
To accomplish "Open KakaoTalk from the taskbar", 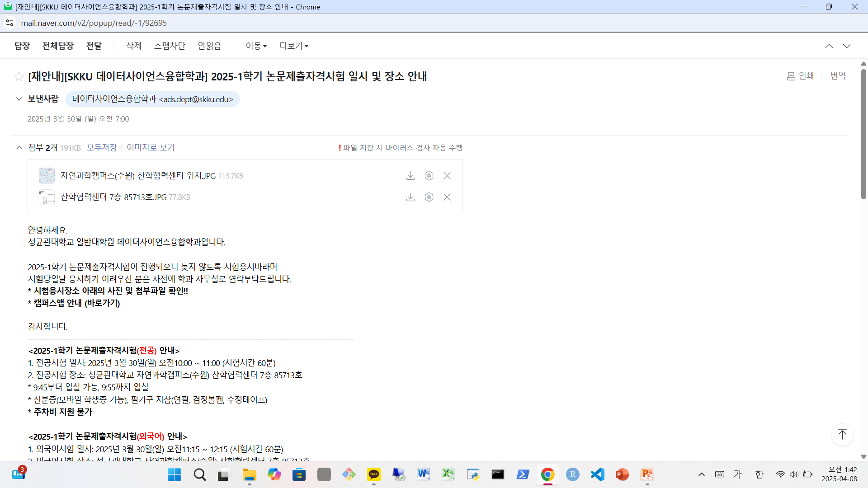I will (373, 474).
